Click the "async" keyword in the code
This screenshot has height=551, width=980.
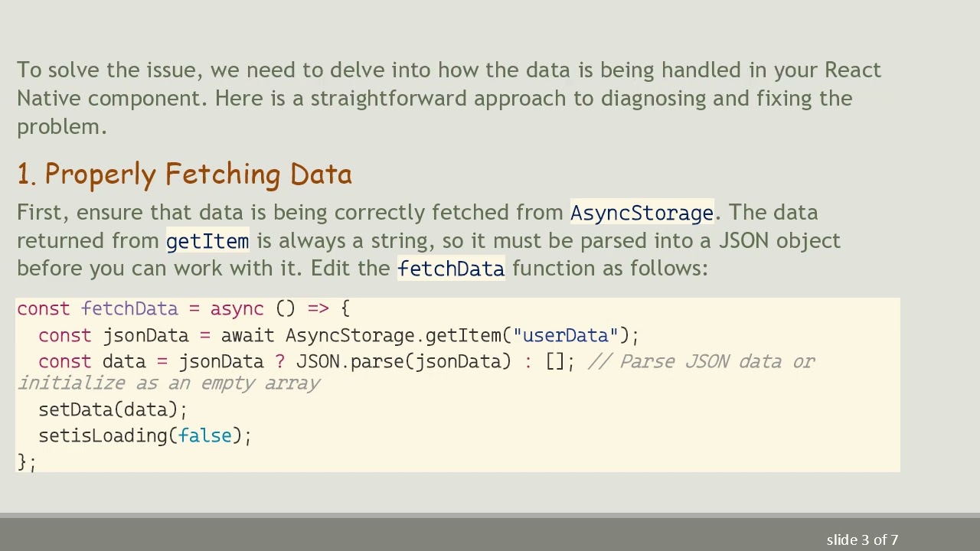tap(237, 308)
